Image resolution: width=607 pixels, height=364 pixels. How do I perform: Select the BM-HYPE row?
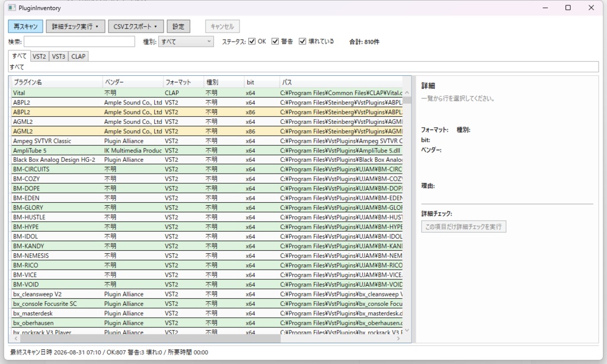[x=207, y=227]
